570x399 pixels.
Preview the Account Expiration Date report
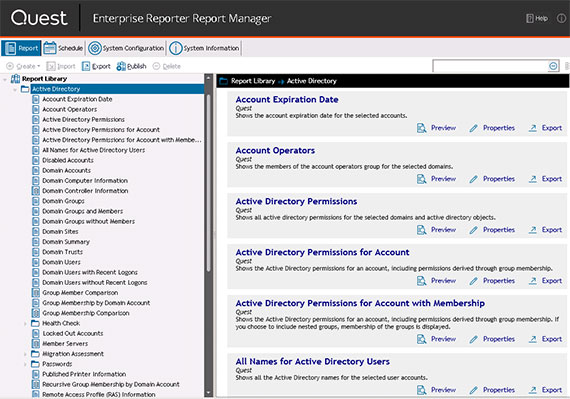pos(436,128)
